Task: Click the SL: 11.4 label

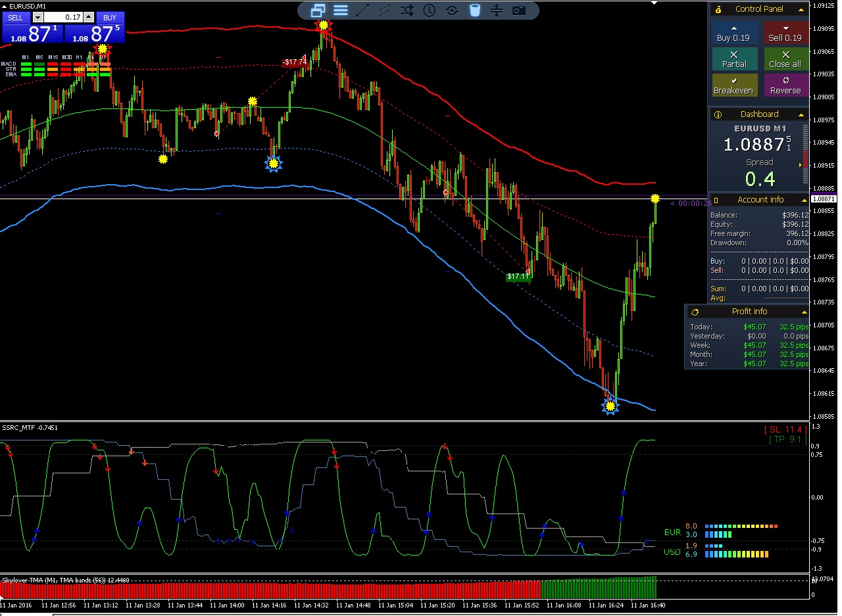Action: [x=785, y=429]
